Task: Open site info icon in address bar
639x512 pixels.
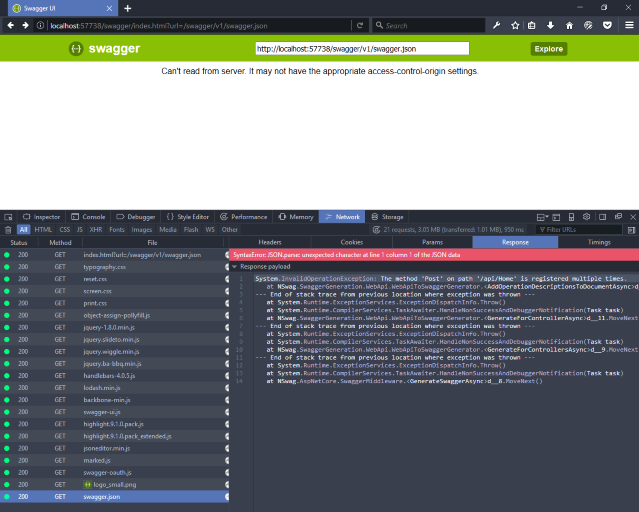Action: [40, 25]
